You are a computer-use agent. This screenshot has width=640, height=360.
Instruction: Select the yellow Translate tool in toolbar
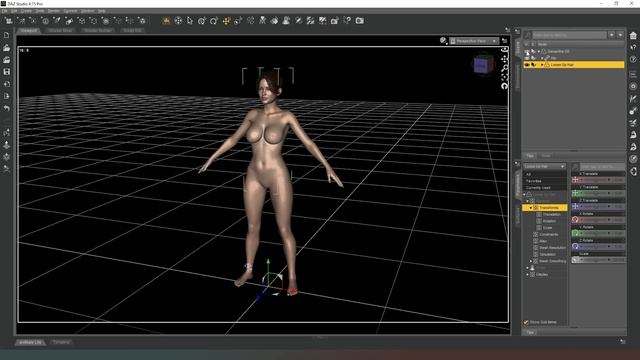226,20
